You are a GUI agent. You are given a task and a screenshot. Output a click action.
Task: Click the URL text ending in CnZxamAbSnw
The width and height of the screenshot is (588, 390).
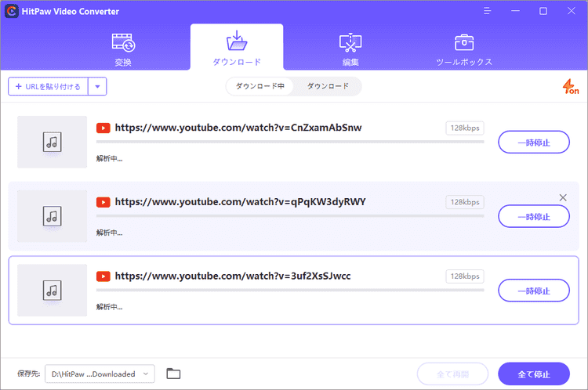[x=238, y=128]
